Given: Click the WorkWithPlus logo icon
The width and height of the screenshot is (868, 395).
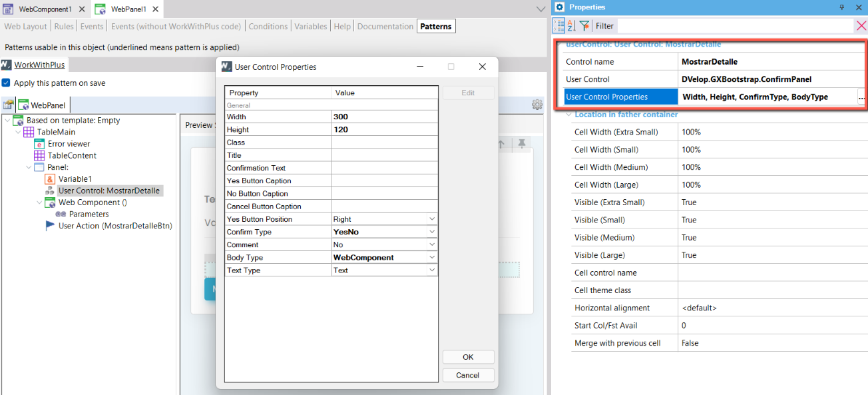Looking at the screenshot, I should (7, 65).
